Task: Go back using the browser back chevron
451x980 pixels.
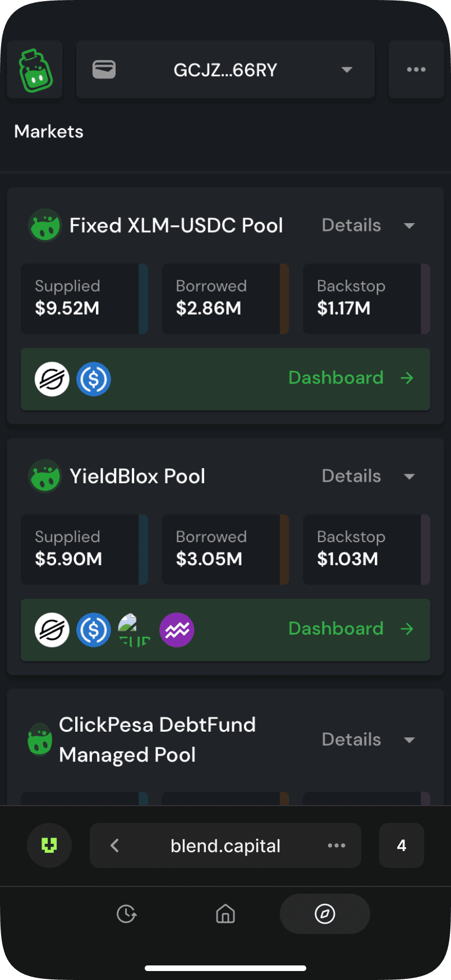Action: click(115, 845)
